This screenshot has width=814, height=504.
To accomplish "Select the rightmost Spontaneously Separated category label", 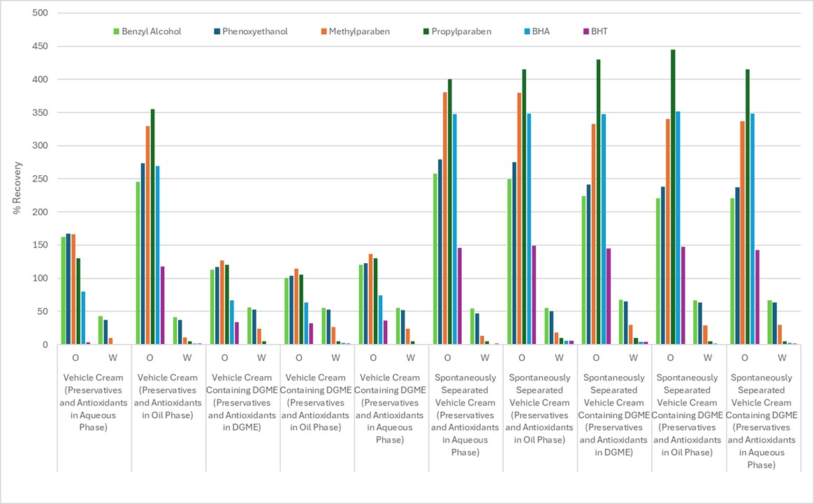I will click(762, 422).
